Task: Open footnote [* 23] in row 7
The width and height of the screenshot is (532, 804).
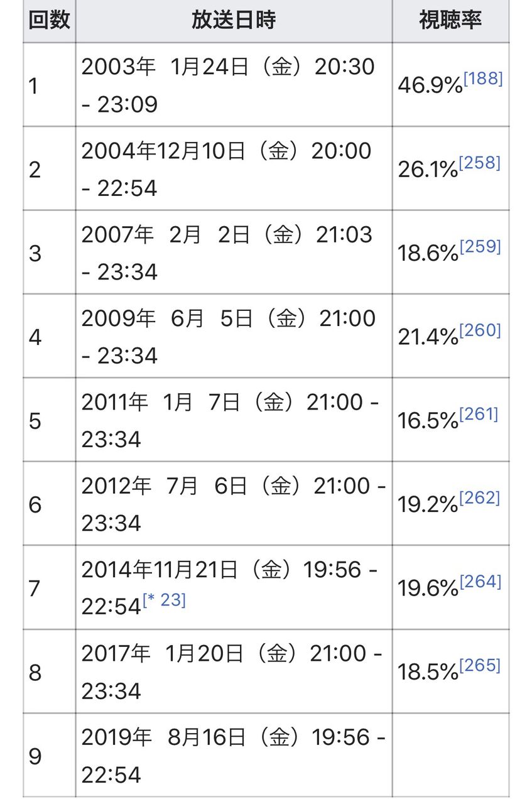Action: tap(165, 600)
